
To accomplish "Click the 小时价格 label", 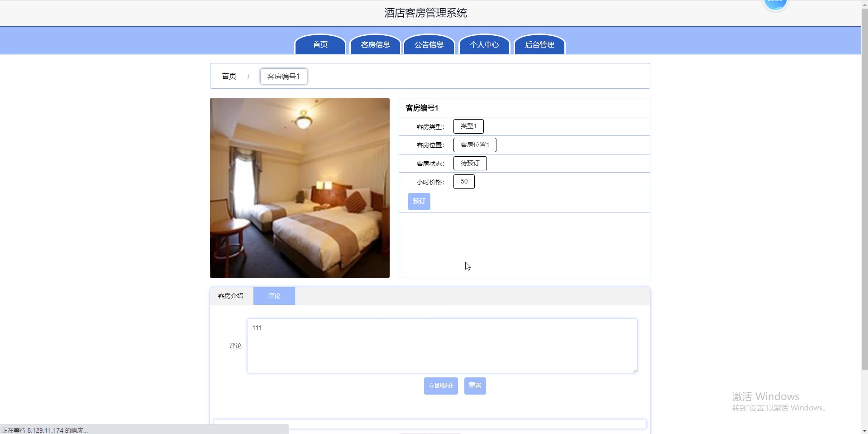I will [430, 182].
